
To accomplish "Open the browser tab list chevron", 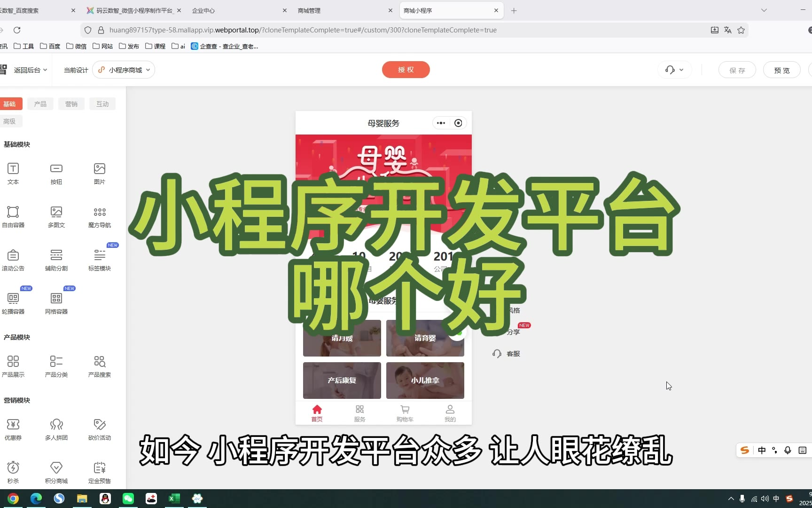I will pyautogui.click(x=764, y=10).
